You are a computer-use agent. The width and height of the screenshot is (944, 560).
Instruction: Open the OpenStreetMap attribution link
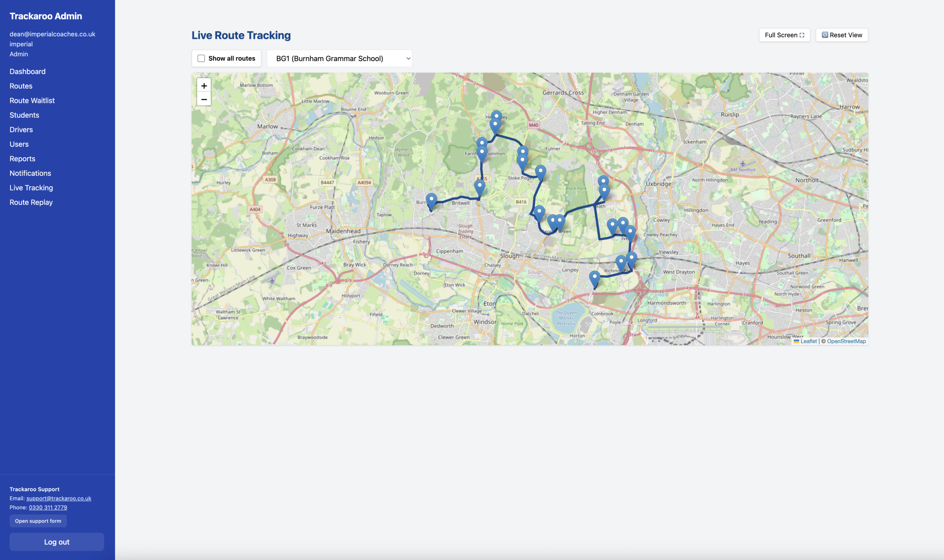pos(846,341)
